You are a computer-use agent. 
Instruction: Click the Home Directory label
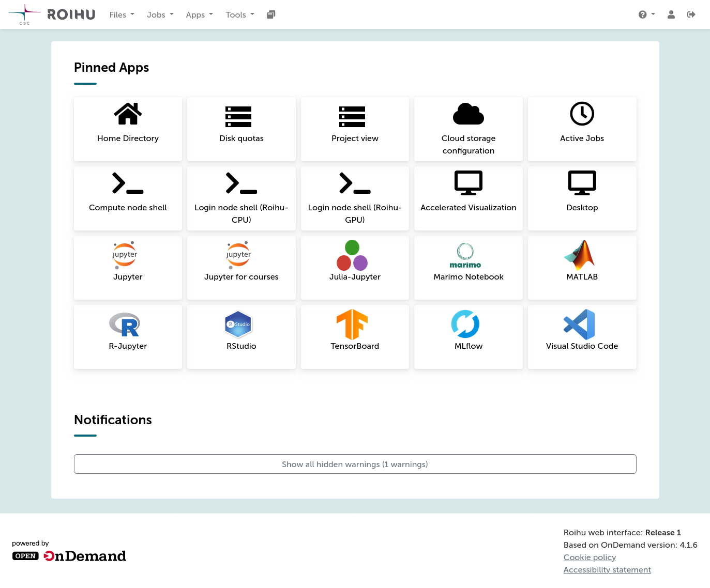tap(128, 138)
